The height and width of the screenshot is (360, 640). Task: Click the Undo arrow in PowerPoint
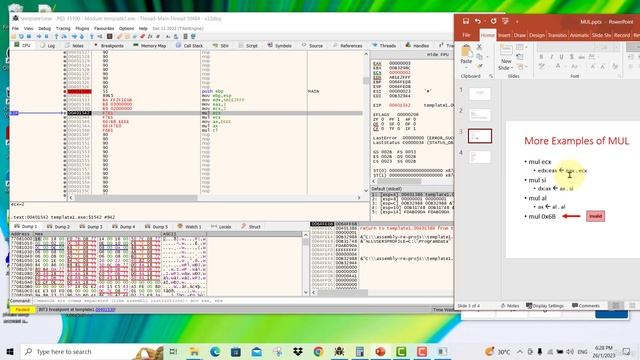[478, 21]
